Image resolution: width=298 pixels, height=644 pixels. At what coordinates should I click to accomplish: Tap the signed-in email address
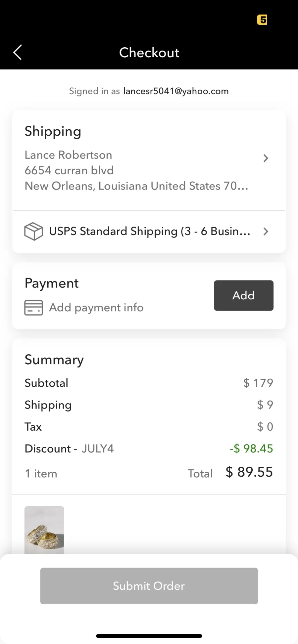176,91
